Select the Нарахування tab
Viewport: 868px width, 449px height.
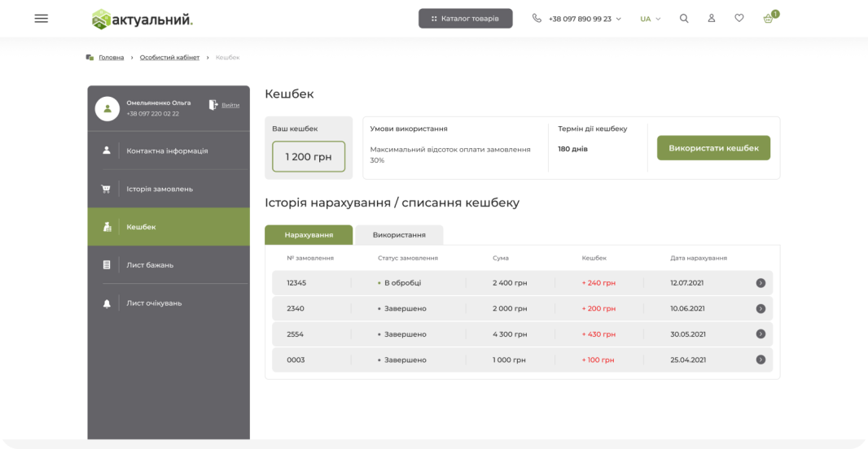tap(309, 235)
